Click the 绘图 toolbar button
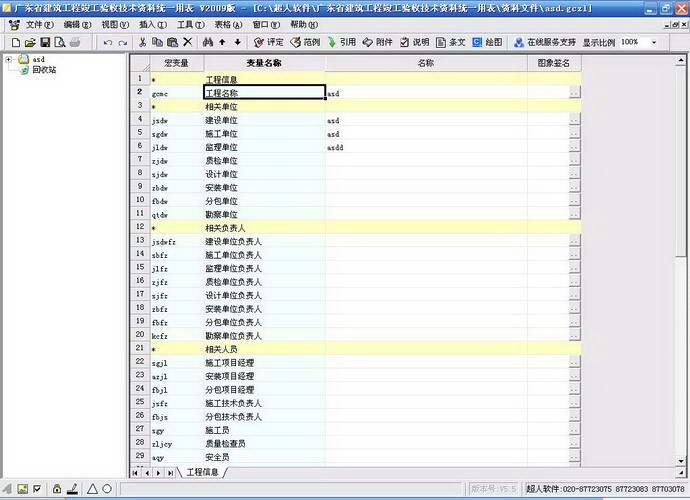The height and width of the screenshot is (500, 690). pyautogui.click(x=487, y=42)
